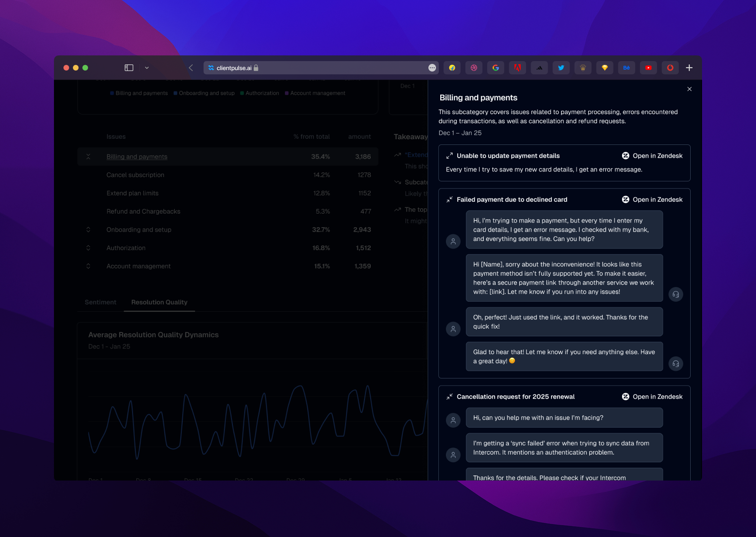Viewport: 756px width, 537px height.
Task: Expand the Account management row
Action: coord(88,266)
